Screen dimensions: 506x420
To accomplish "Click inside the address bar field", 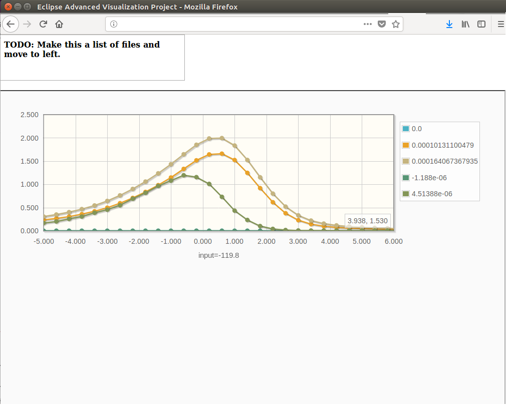I will tap(235, 24).
